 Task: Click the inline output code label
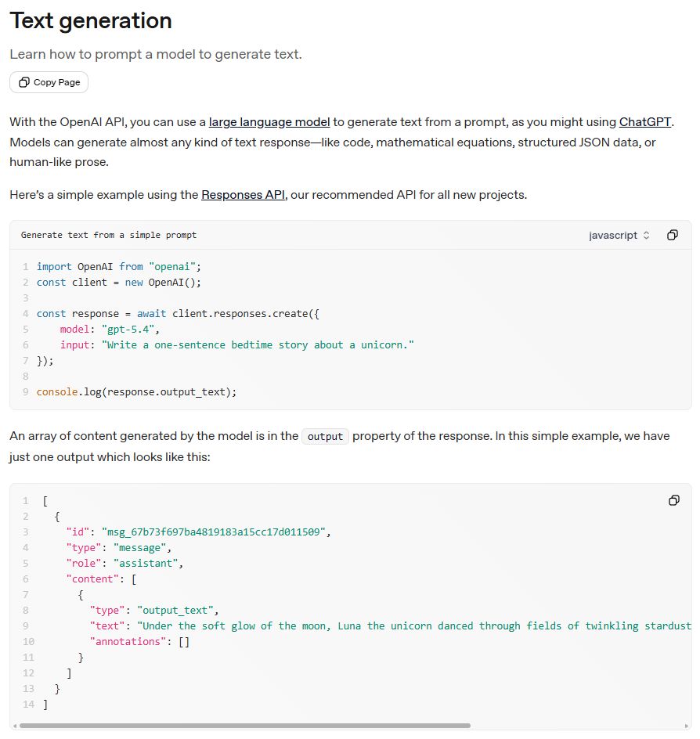(x=325, y=436)
